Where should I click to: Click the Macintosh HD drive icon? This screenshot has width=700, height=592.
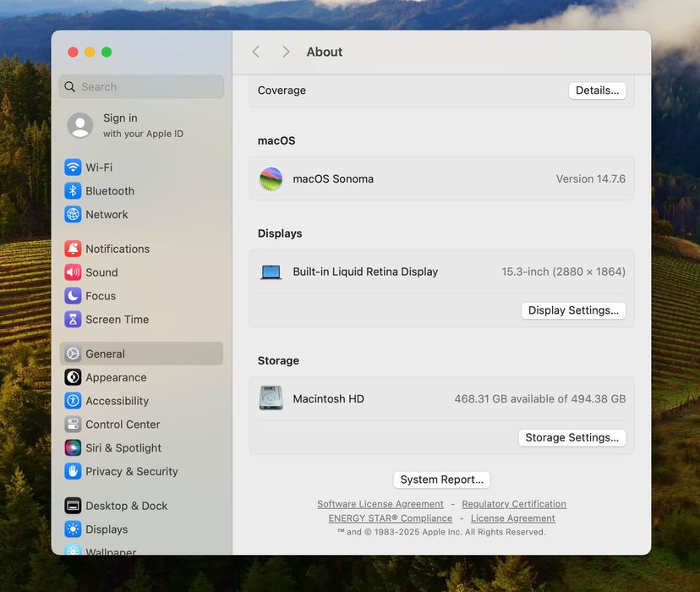pyautogui.click(x=271, y=397)
